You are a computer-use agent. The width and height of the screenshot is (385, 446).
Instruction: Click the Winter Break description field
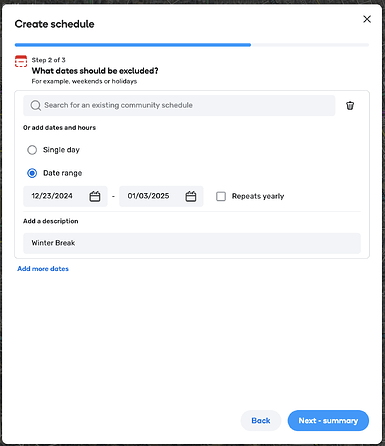pos(192,243)
